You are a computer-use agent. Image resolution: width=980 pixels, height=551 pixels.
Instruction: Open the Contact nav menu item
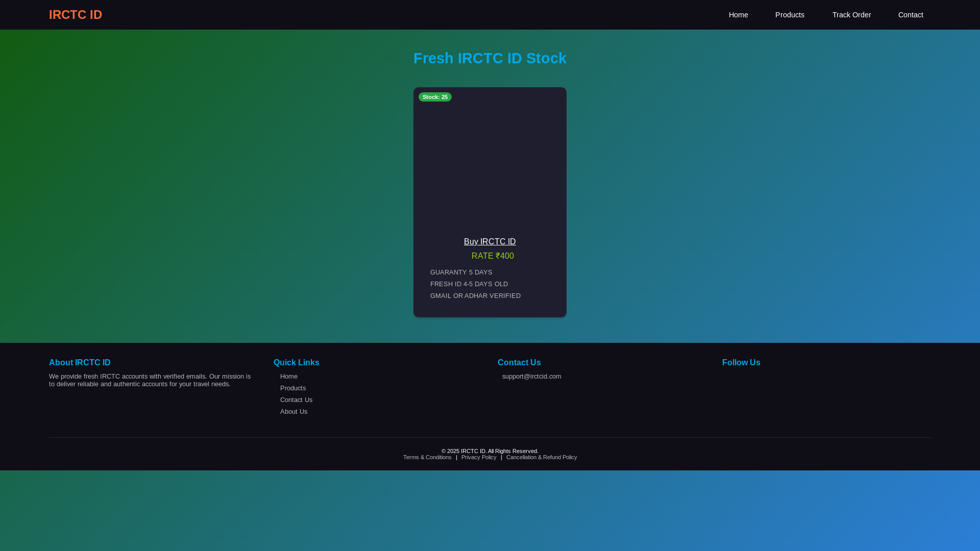coord(911,15)
